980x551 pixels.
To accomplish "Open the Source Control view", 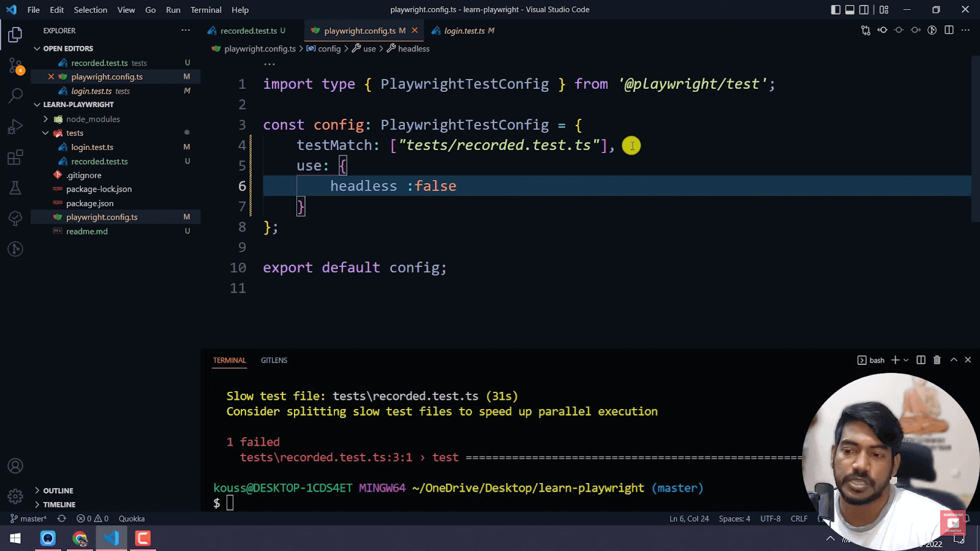I will click(x=15, y=66).
